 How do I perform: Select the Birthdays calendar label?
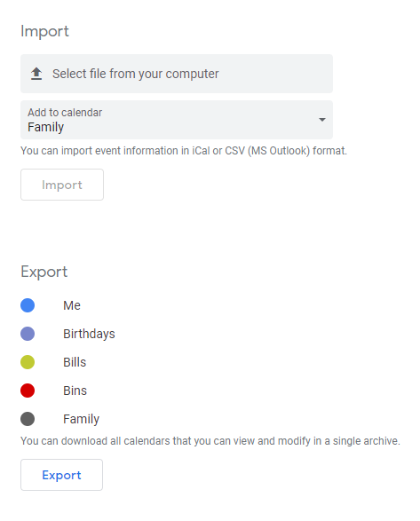(89, 334)
